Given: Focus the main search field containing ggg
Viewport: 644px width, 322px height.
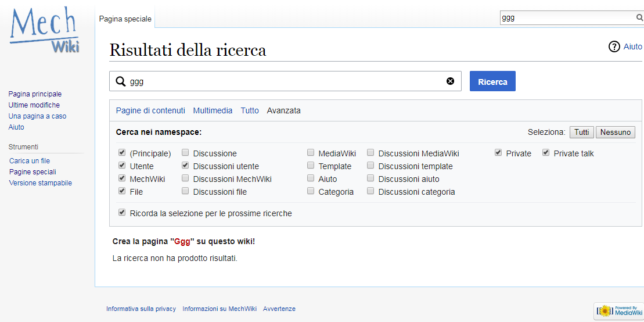Looking at the screenshot, I should pos(285,81).
